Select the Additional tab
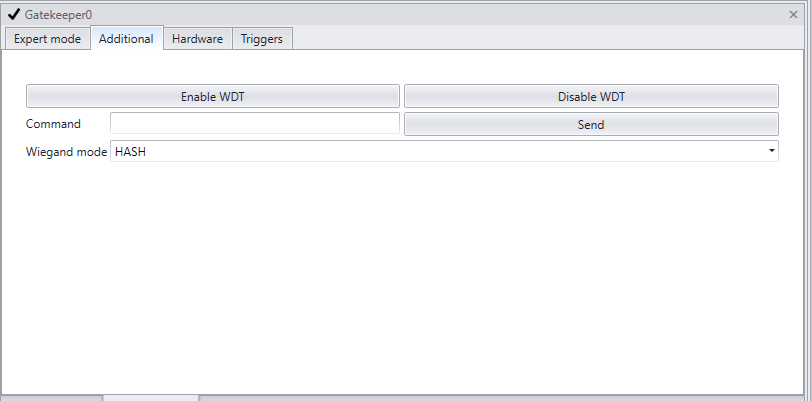Viewport: 812px width, 401px height. [x=126, y=38]
